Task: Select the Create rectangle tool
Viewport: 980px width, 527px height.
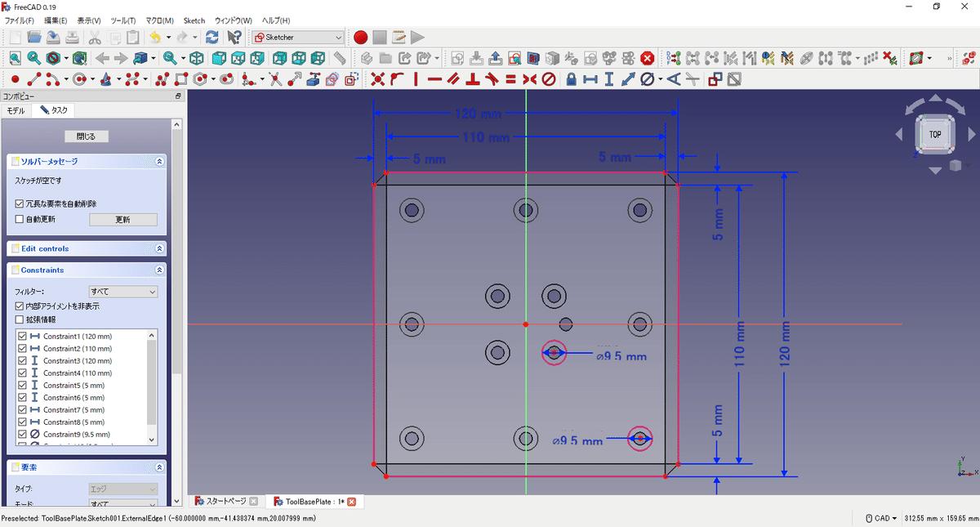Action: coord(181,79)
